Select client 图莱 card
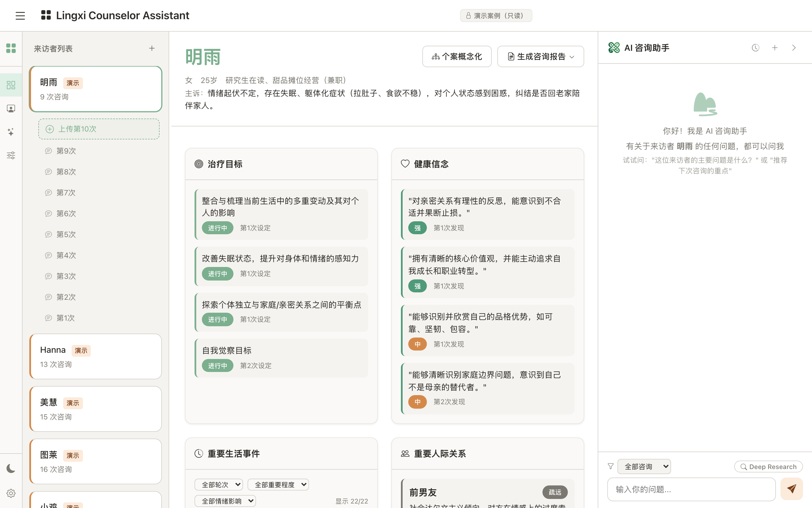 (96, 461)
